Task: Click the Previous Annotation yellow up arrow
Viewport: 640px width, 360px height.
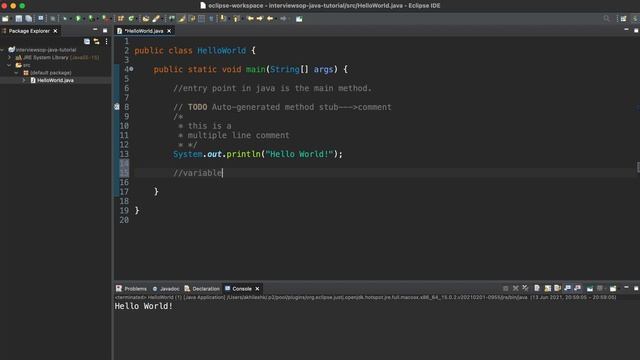Action: [x=236, y=19]
